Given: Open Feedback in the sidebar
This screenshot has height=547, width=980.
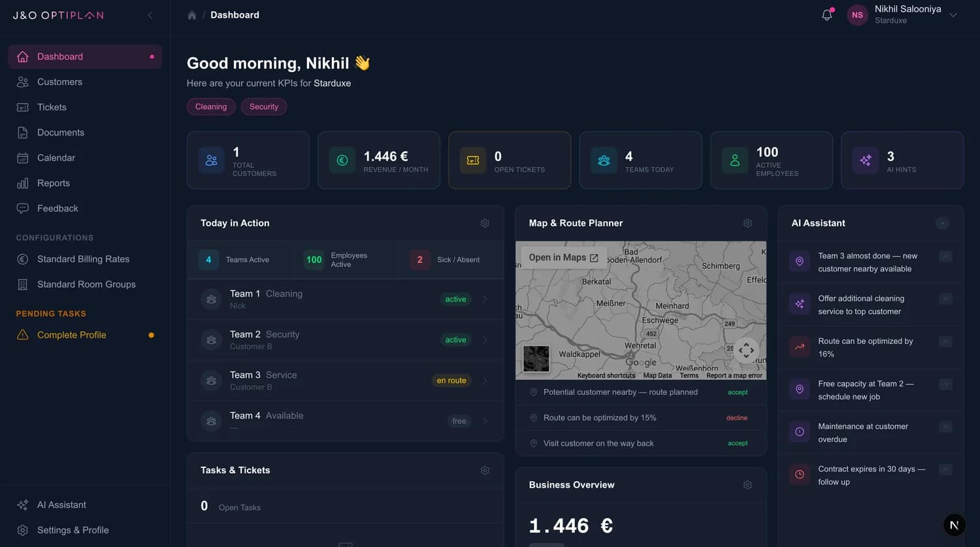Looking at the screenshot, I should click(x=85, y=209).
